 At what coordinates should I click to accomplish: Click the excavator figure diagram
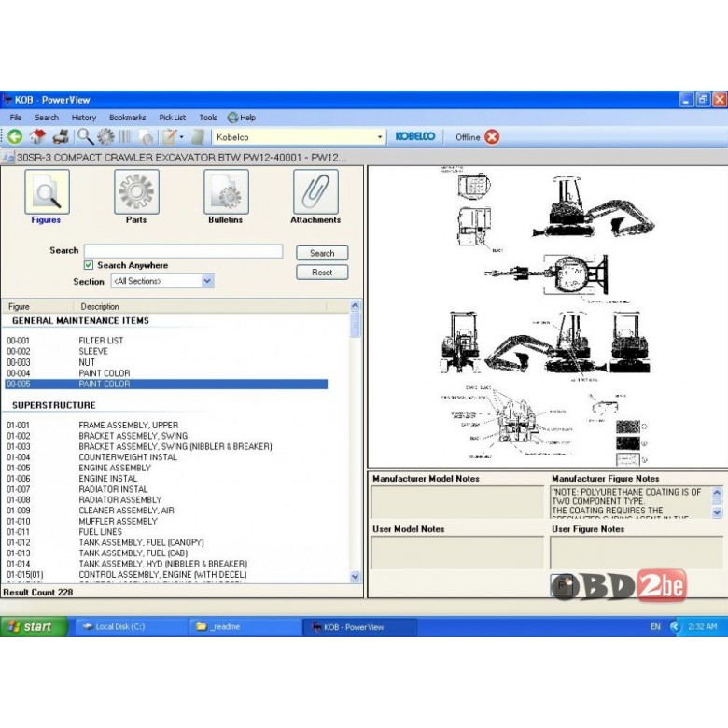pos(548,316)
